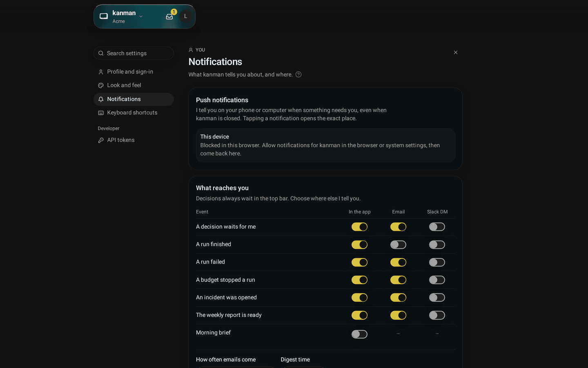
Task: Enable Slack DM for a run failed
Action: (437, 262)
